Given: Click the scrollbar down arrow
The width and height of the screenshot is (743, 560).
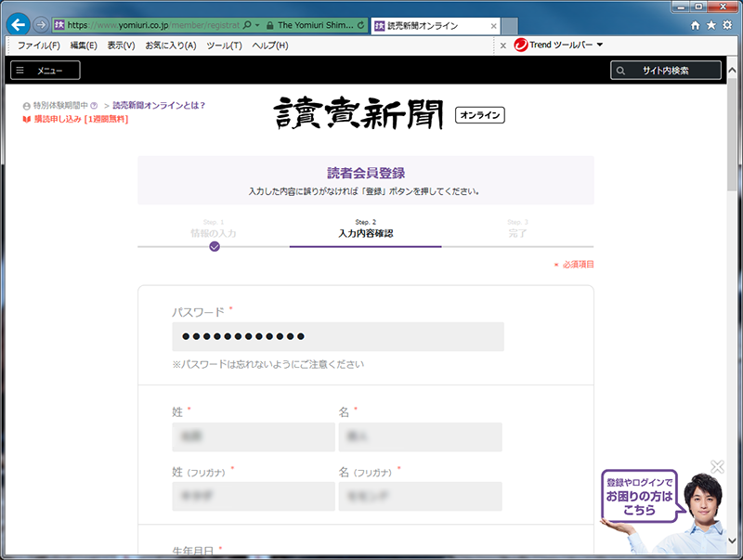Looking at the screenshot, I should pyautogui.click(x=732, y=540).
